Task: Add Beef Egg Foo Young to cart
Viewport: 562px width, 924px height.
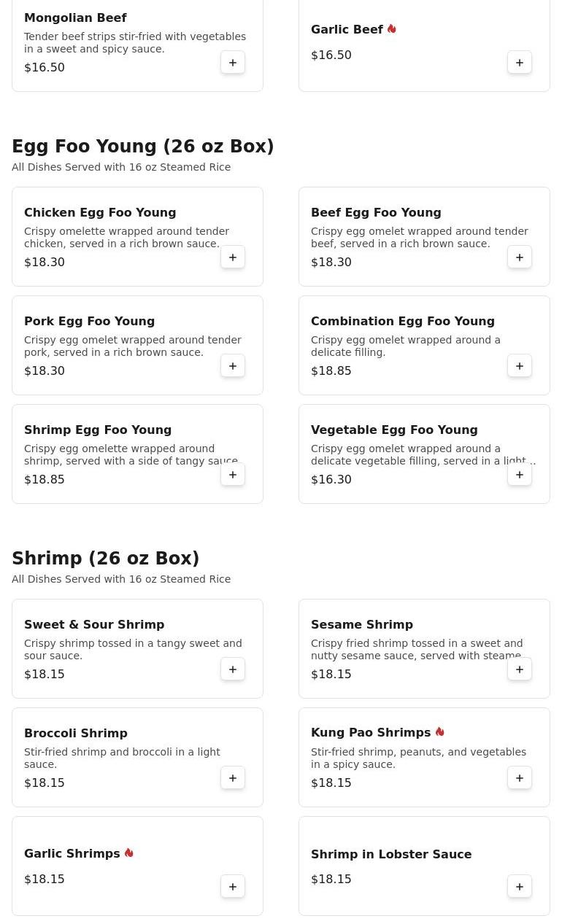Action: pos(520,257)
